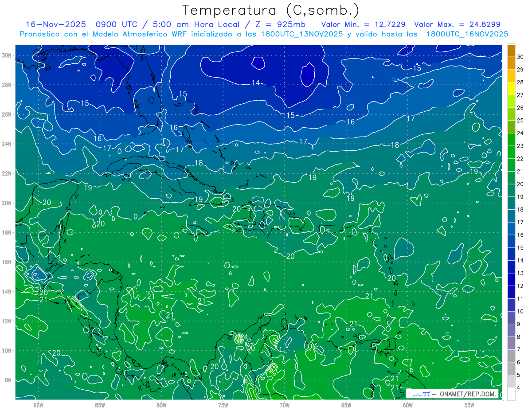
Task: Click the legend value 25
Action: 520,121
